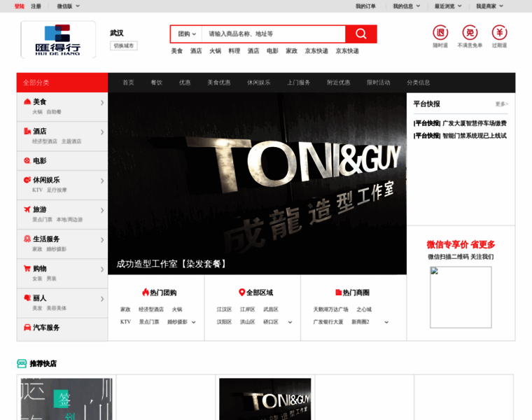Click the 火锅 quick link under search
The width and height of the screenshot is (532, 420).
(215, 51)
